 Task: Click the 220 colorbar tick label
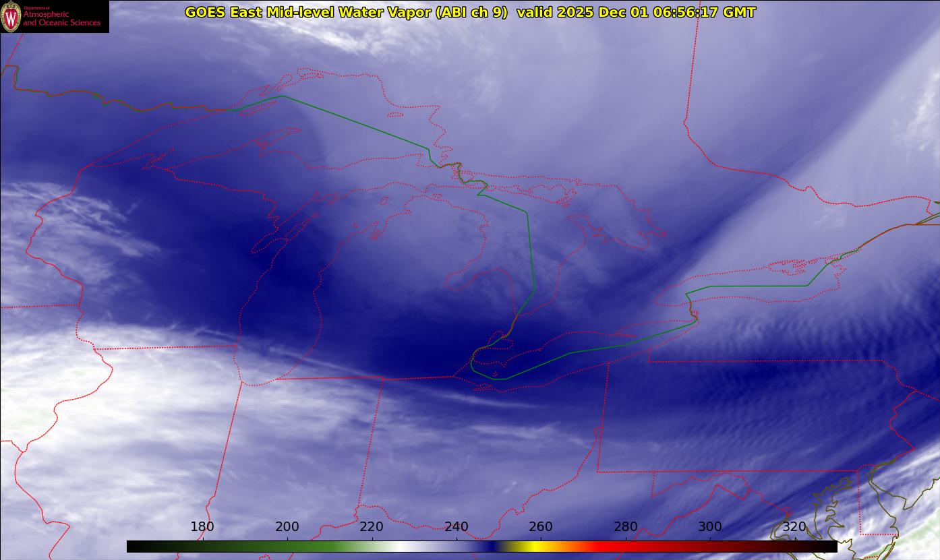point(372,527)
